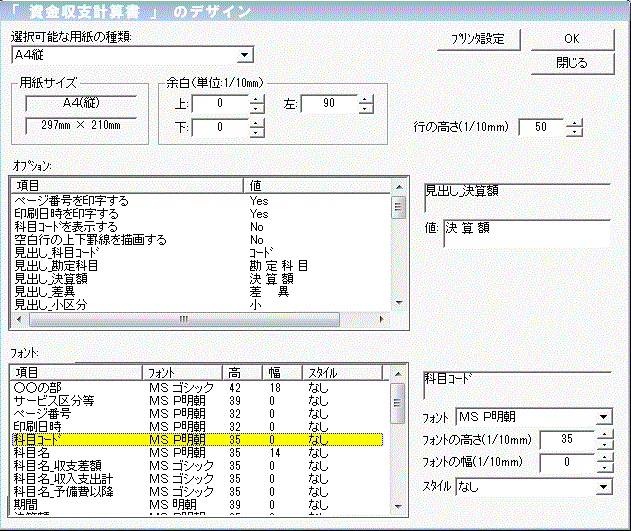Select highlighted font row 科目コード
This screenshot has width=631, height=531.
coord(197,439)
